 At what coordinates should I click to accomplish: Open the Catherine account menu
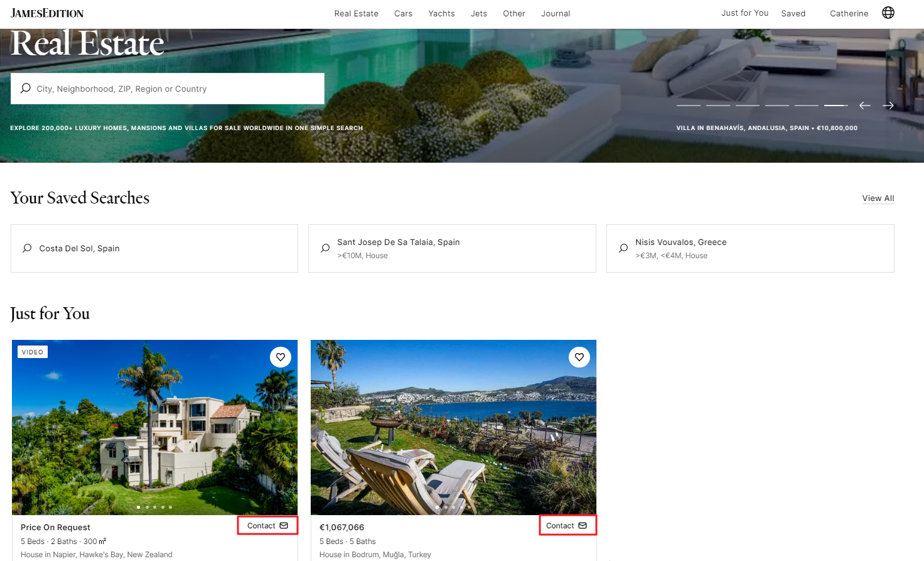coord(849,13)
